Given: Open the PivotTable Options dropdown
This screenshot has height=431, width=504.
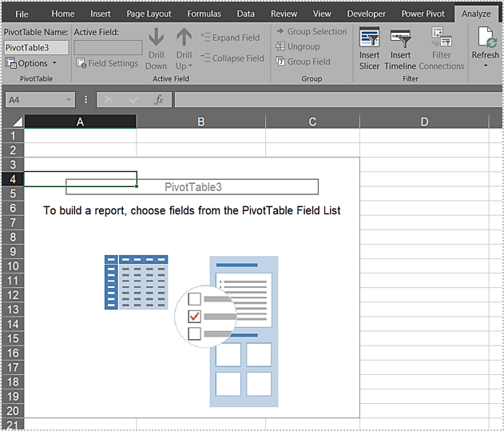Looking at the screenshot, I should coord(32,63).
